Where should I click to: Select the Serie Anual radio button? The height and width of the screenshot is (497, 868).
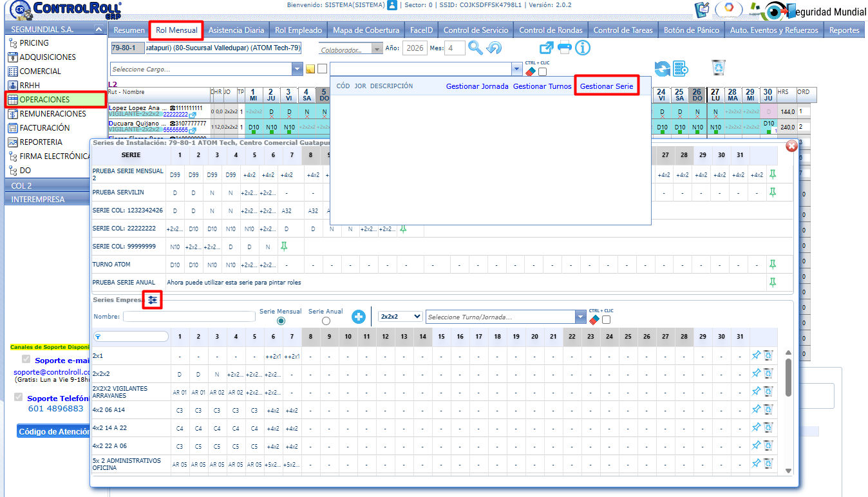pos(326,321)
